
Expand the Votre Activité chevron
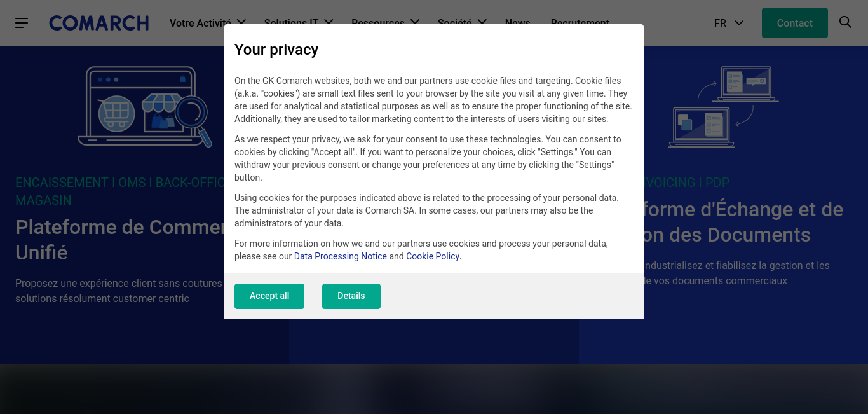click(241, 22)
